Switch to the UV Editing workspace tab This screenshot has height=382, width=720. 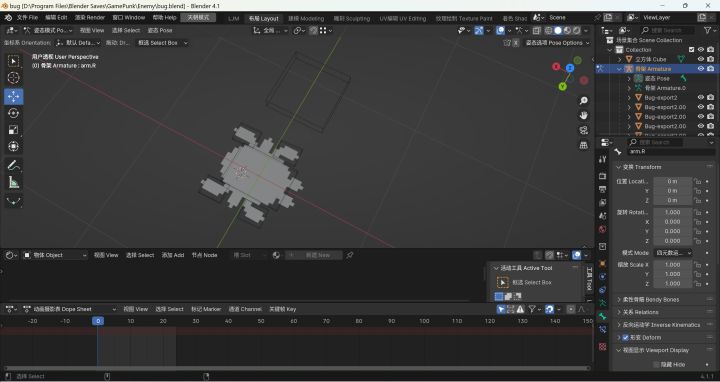(x=403, y=18)
